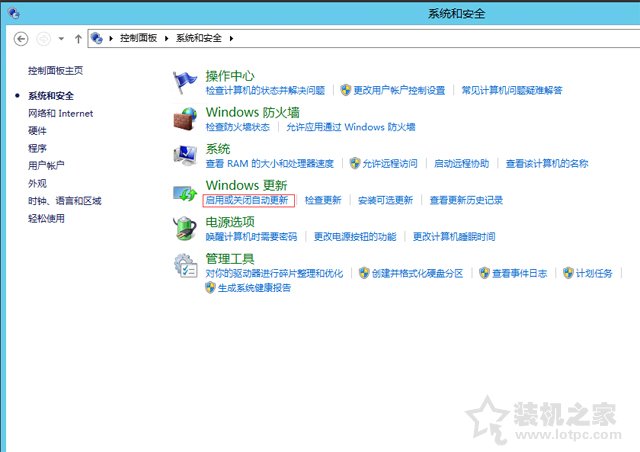Open the Windows 更新 heading

click(247, 185)
